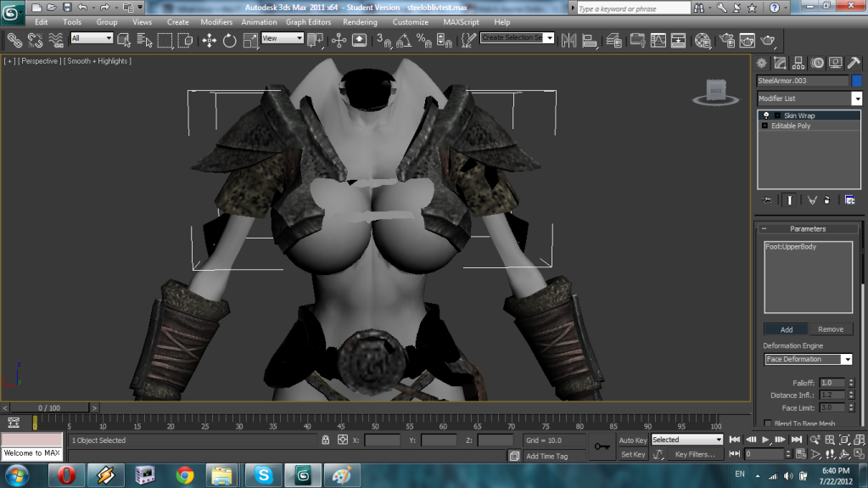
Task: Click the object color swatch next to name
Action: click(x=857, y=81)
